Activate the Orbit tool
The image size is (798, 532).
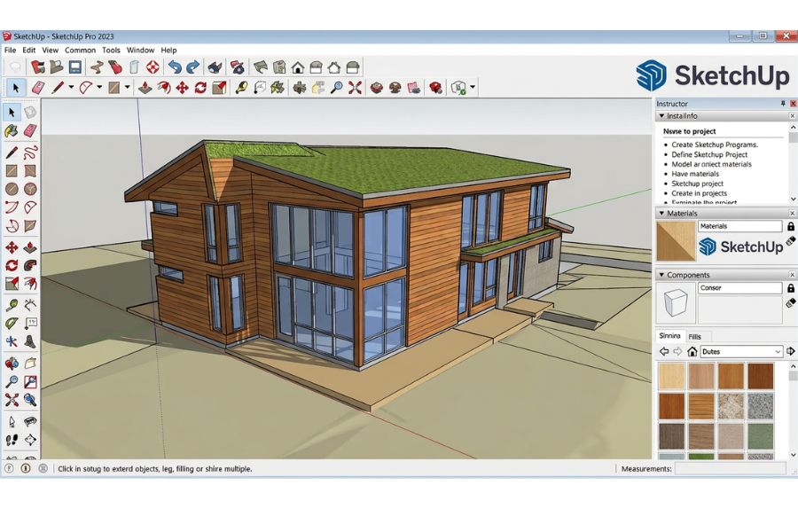[12, 363]
